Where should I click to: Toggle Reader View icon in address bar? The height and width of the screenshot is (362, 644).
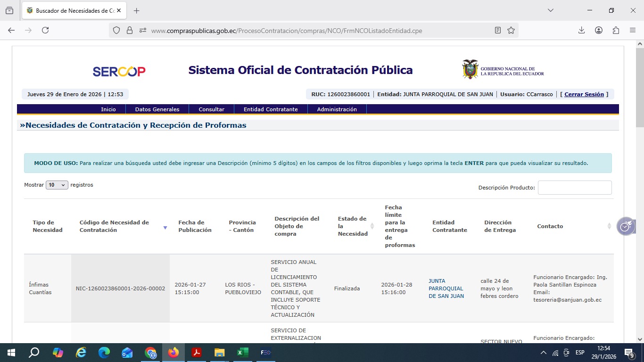tap(498, 30)
